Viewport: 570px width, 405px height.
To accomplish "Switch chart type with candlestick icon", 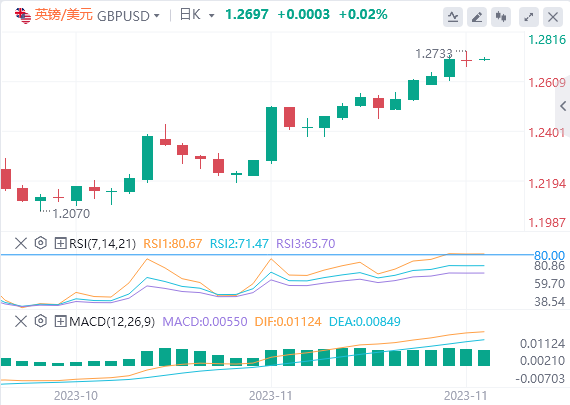I will coord(501,17).
